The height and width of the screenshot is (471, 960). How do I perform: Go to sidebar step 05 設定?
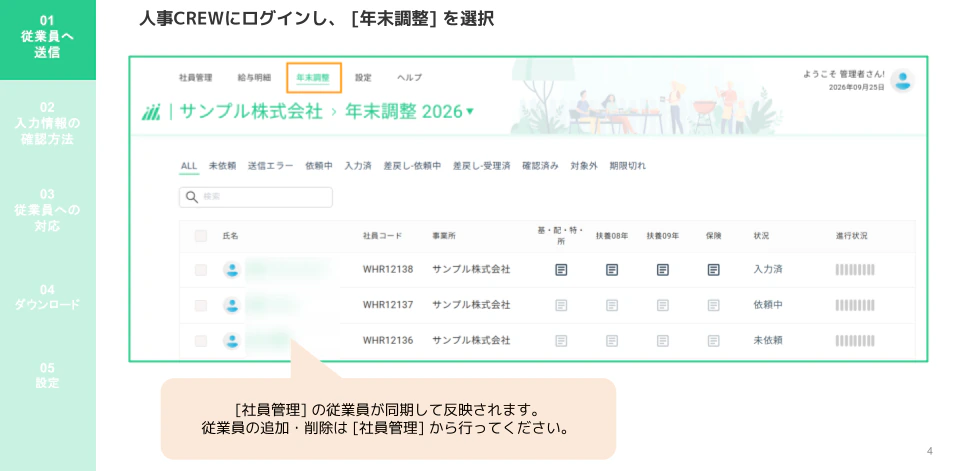[48, 375]
